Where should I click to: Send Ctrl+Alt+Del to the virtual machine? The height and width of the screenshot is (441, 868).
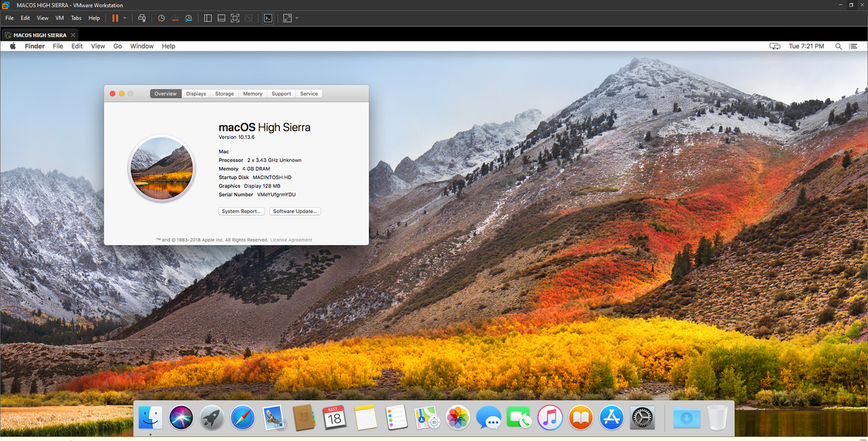point(142,18)
